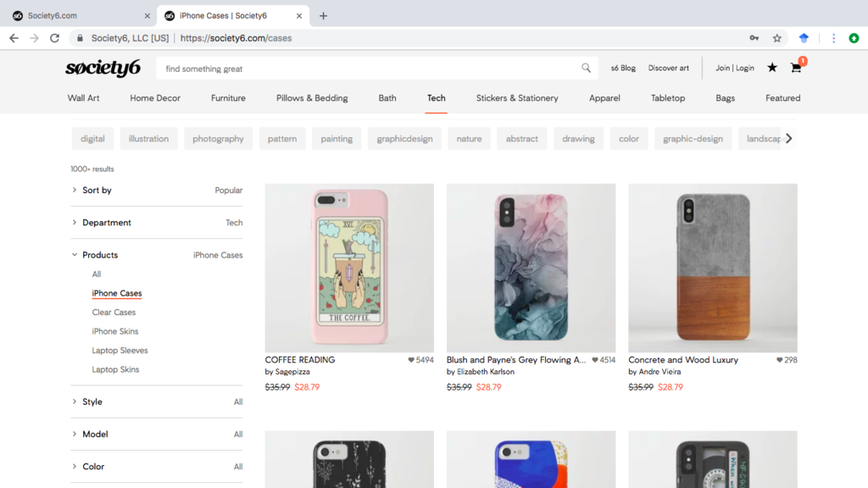Like Concrete and Wood Luxury heart icon
Viewport: 868px width, 488px height.
pyautogui.click(x=780, y=359)
